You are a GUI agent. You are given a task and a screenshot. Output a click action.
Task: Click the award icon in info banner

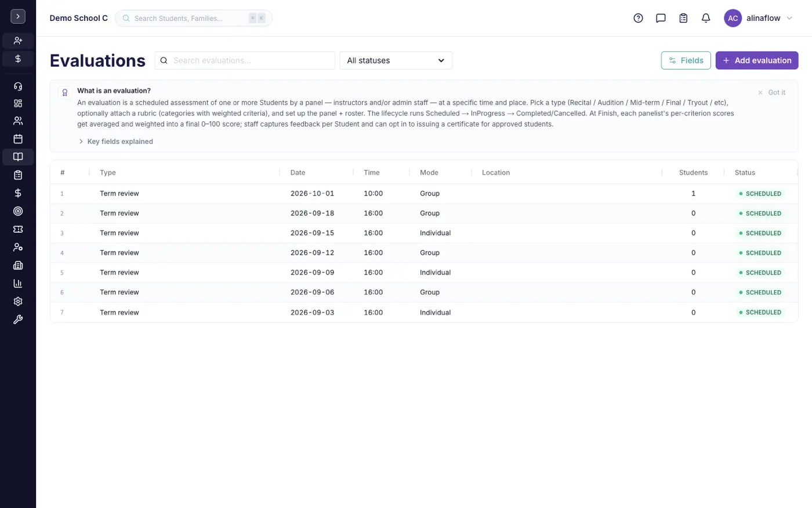point(64,92)
